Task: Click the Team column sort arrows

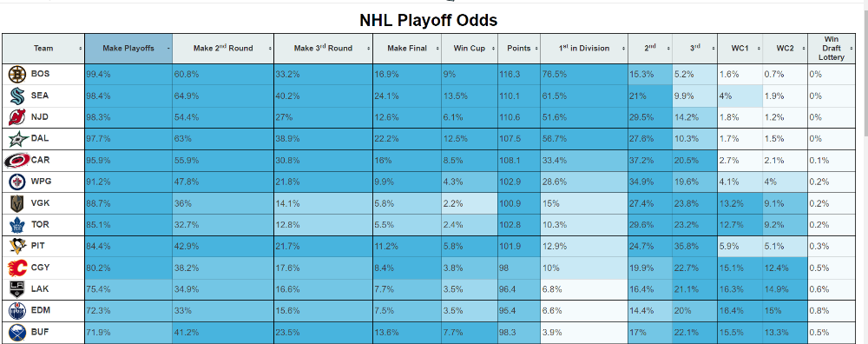Action: click(x=81, y=48)
